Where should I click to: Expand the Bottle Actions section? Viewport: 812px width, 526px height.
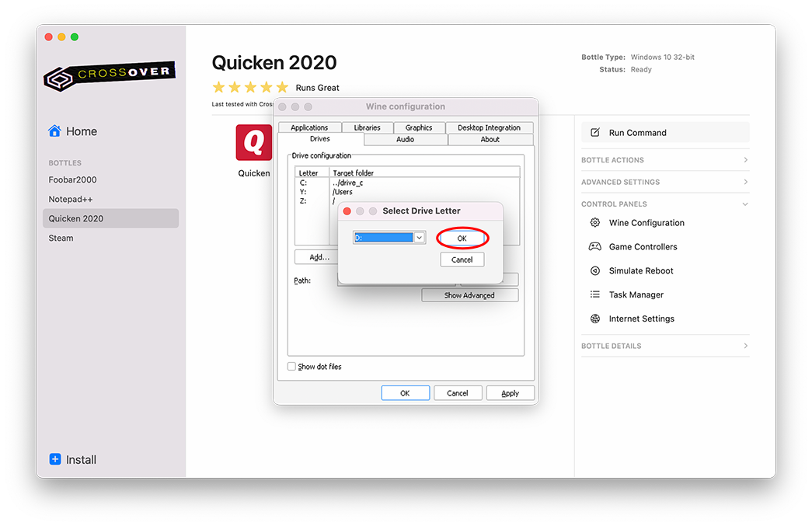[x=665, y=160]
